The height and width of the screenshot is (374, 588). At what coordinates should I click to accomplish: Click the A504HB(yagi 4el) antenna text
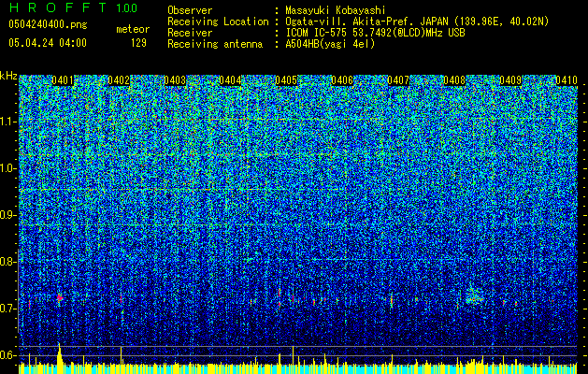[330, 44]
